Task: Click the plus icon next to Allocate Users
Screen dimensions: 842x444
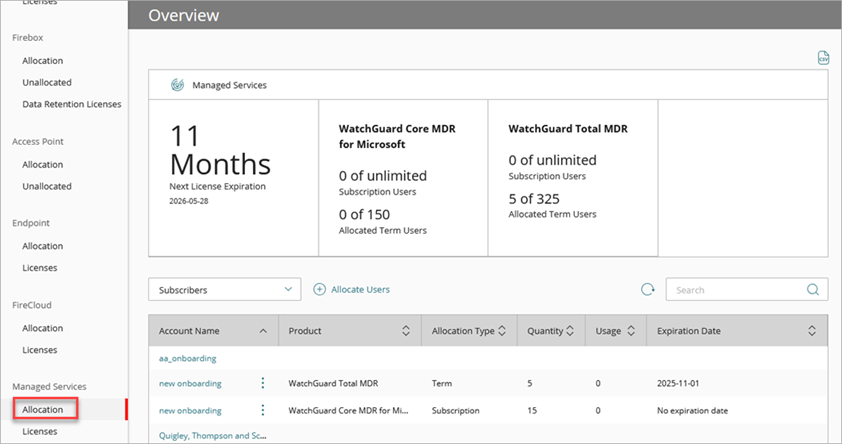Action: (x=320, y=289)
